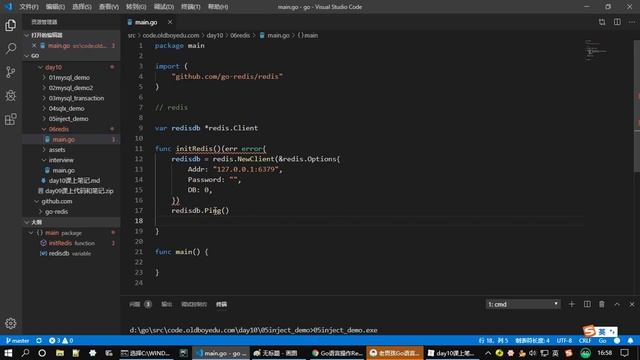Open the markdown file beginning with day10
This screenshot has width=640, height=360.
[x=71, y=180]
